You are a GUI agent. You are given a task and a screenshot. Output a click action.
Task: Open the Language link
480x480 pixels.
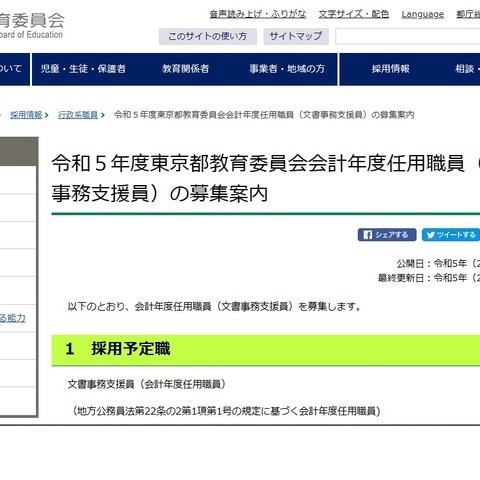[423, 14]
